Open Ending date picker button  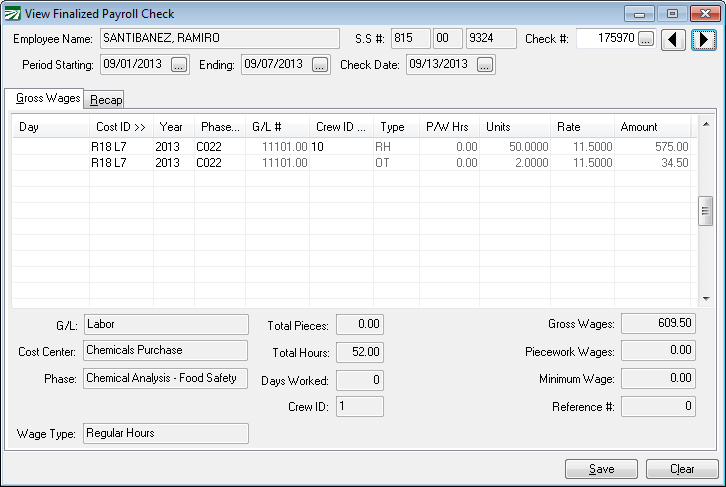pos(319,65)
